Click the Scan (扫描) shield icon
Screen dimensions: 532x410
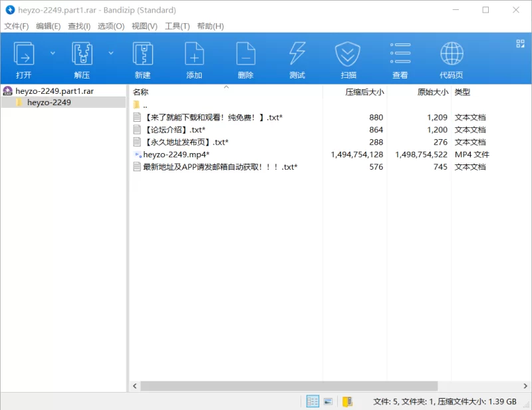(x=348, y=54)
